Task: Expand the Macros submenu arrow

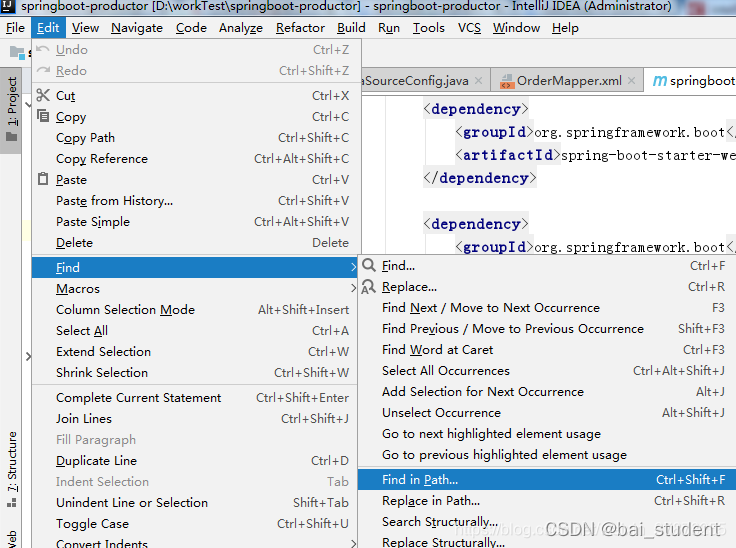Action: 353,288
